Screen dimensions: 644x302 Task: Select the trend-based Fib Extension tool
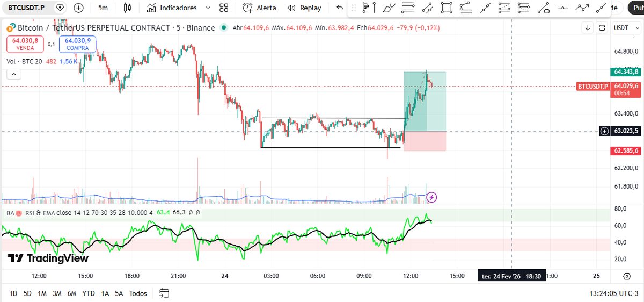coord(524,8)
